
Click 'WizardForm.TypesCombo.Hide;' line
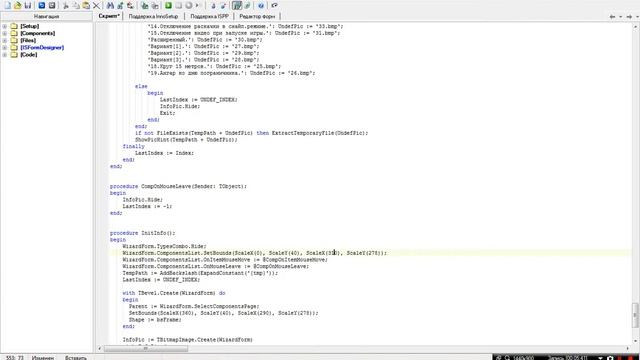pos(164,246)
